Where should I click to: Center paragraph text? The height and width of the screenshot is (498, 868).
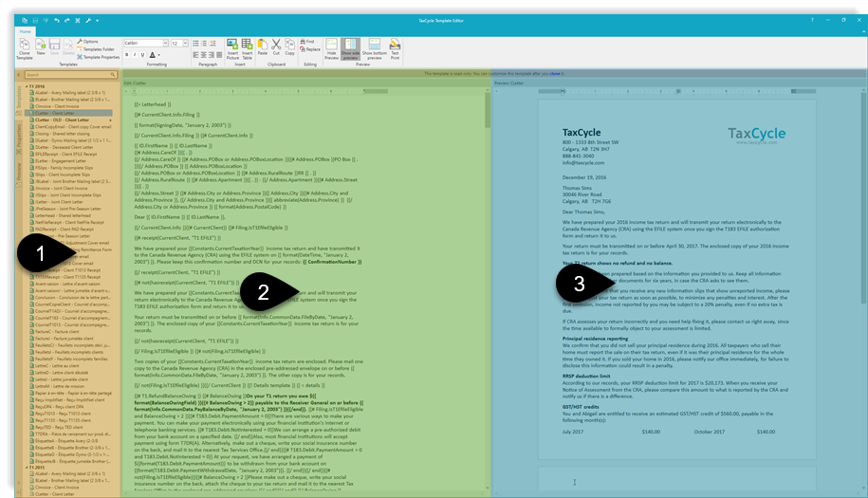pyautogui.click(x=203, y=55)
